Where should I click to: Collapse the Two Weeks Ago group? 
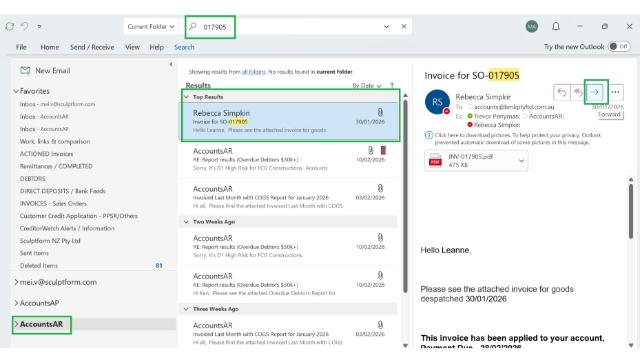[186, 222]
